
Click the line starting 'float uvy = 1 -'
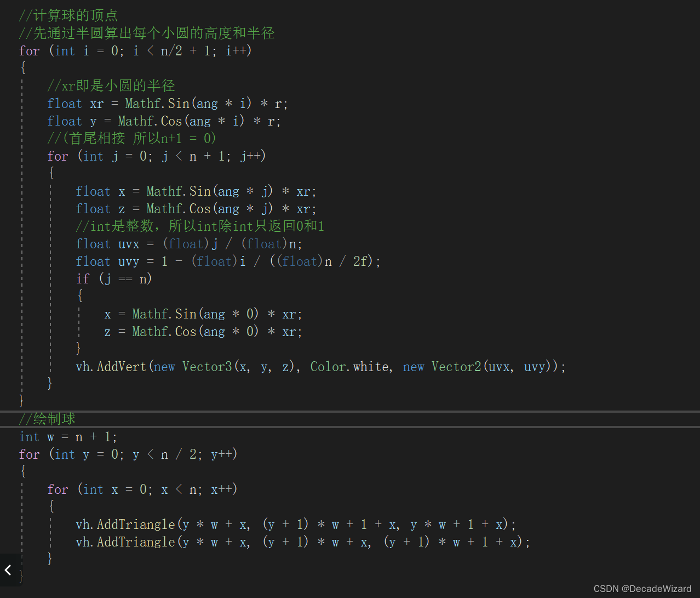click(x=228, y=261)
